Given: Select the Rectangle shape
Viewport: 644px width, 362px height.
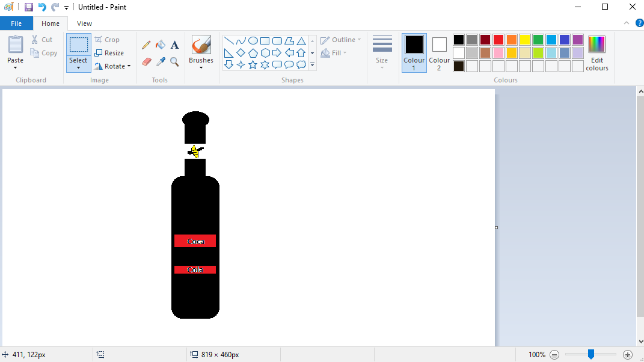Looking at the screenshot, I should [265, 41].
